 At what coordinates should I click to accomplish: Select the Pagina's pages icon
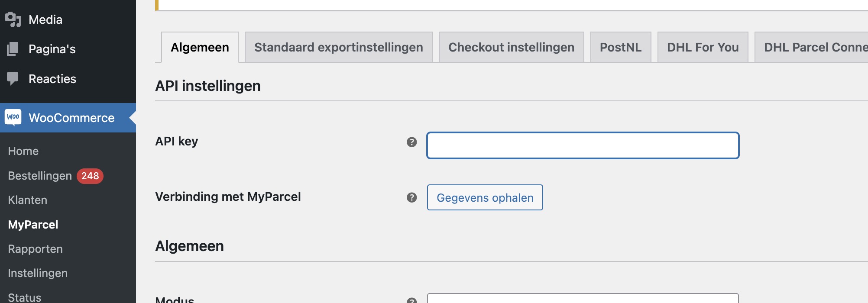pyautogui.click(x=13, y=48)
